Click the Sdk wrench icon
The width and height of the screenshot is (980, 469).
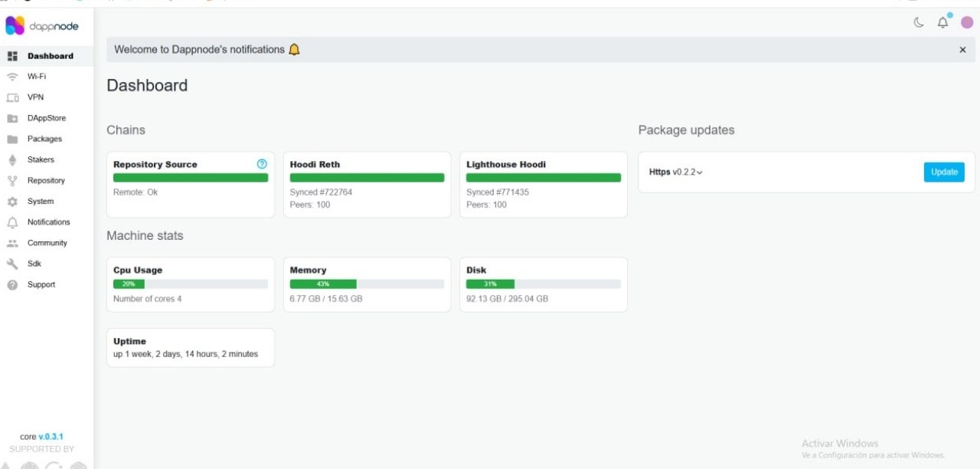pos(12,264)
